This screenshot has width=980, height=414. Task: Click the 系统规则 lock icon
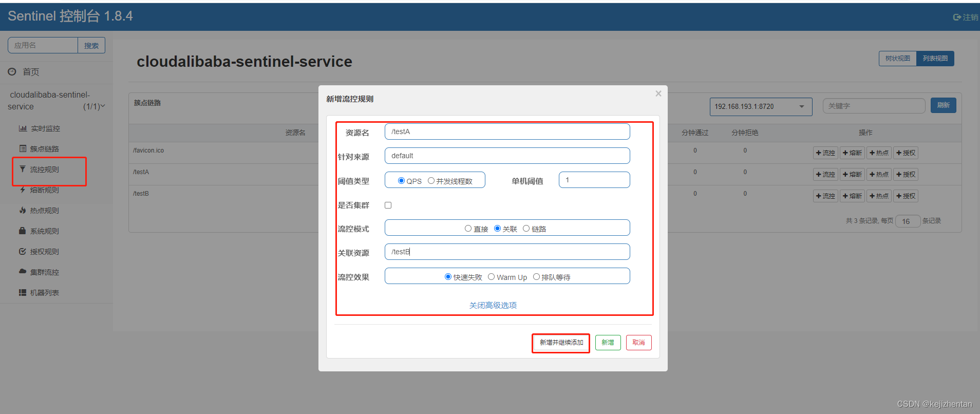tap(23, 231)
